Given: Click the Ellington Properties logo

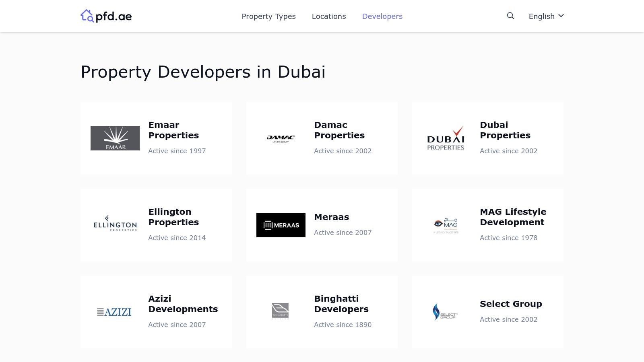Looking at the screenshot, I should (x=115, y=225).
